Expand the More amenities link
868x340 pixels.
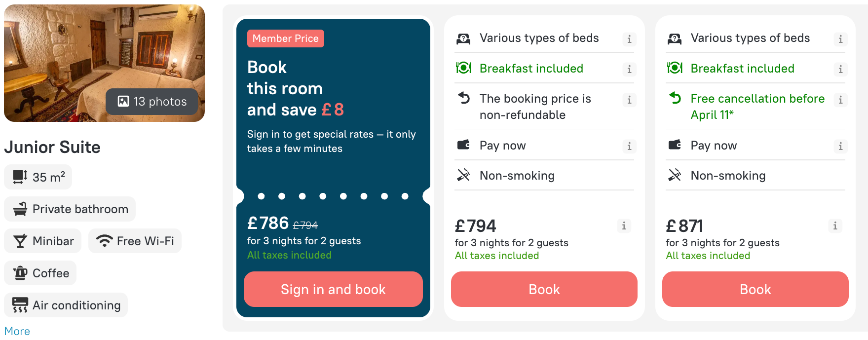tap(17, 331)
